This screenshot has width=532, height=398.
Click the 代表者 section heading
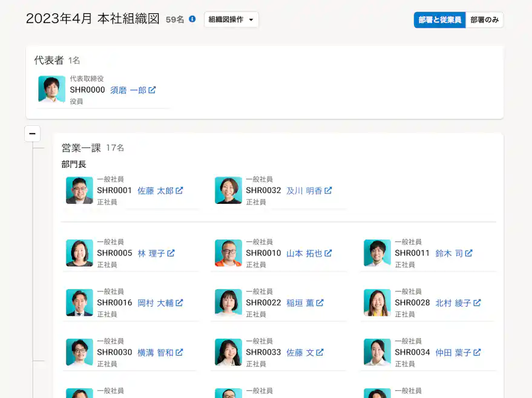tap(49, 60)
